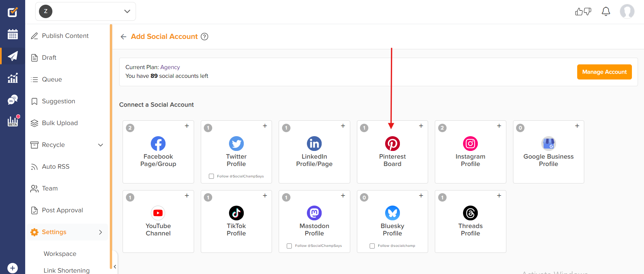The height and width of the screenshot is (274, 644).
Task: Click the Threads logo icon
Action: coord(470,213)
